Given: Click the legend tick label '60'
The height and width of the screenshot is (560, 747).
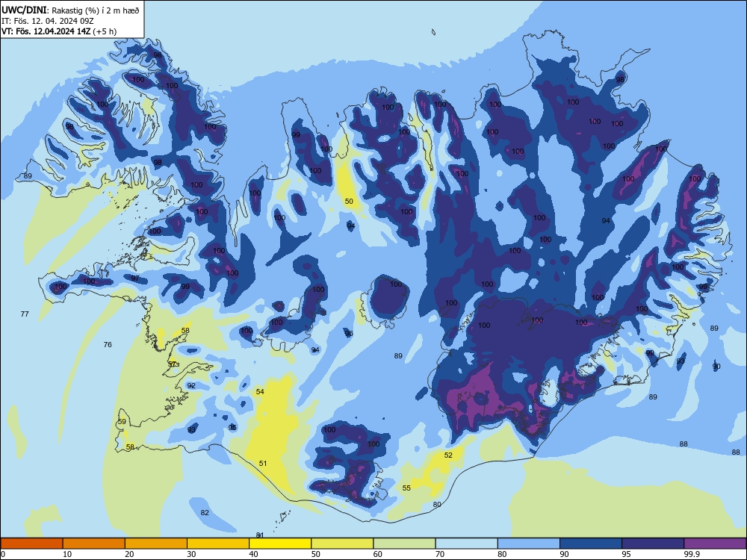Looking at the screenshot, I should (x=378, y=554).
